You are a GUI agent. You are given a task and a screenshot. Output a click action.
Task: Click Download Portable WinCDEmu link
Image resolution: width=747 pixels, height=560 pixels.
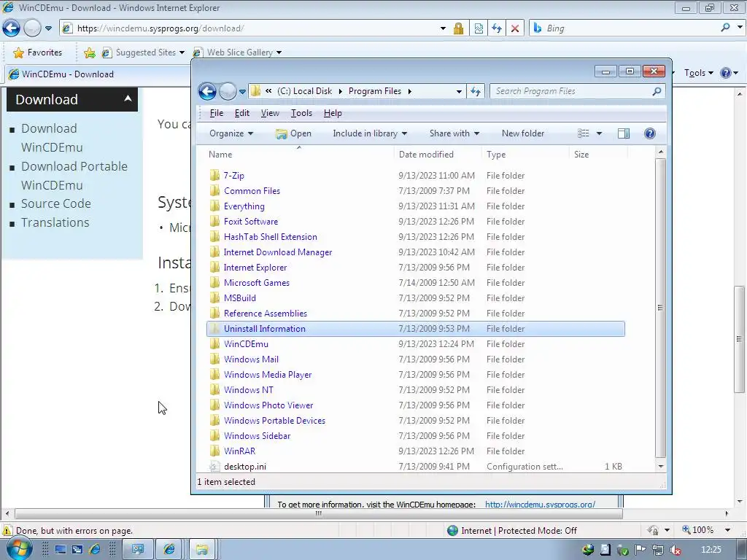(x=74, y=176)
